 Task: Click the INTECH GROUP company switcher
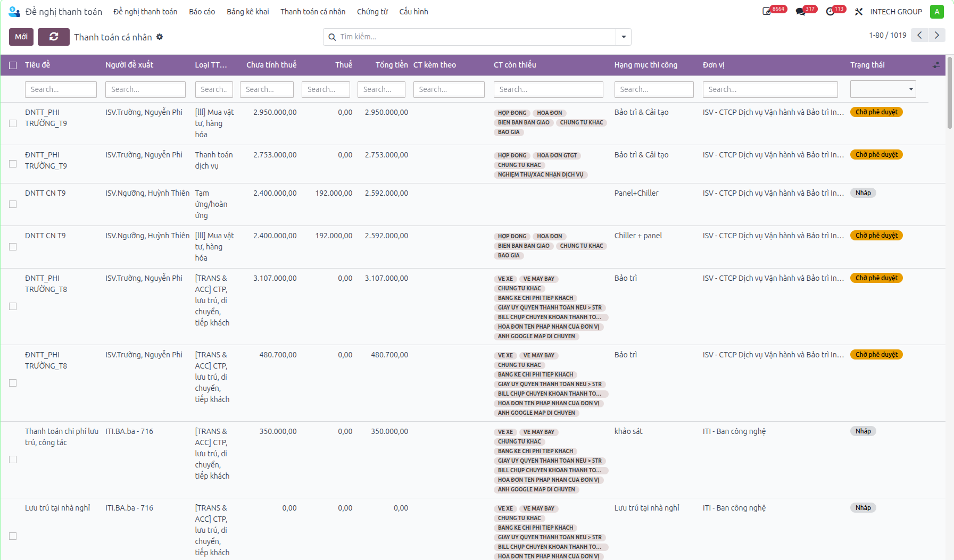pos(896,12)
